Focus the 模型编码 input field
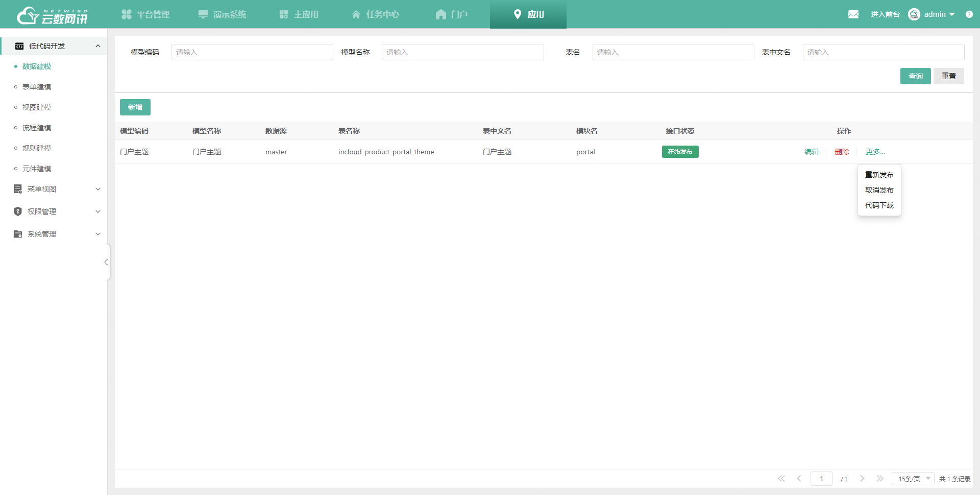980x495 pixels. pos(252,52)
